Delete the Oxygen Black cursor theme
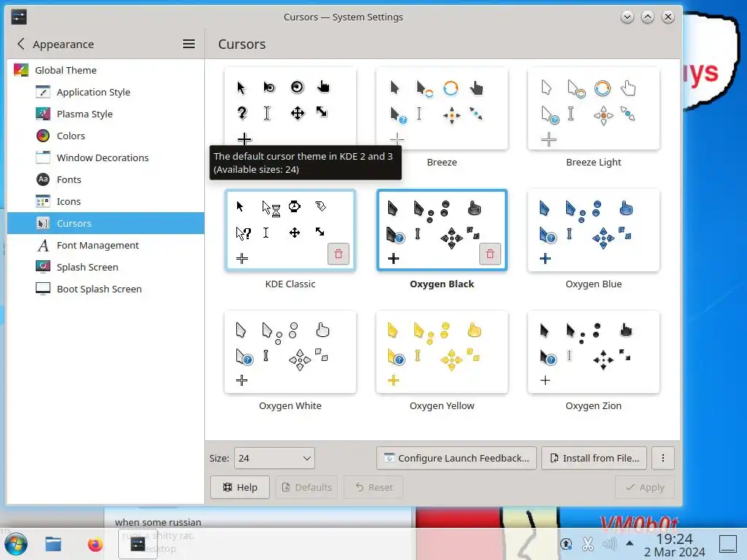This screenshot has width=747, height=560. click(x=489, y=254)
